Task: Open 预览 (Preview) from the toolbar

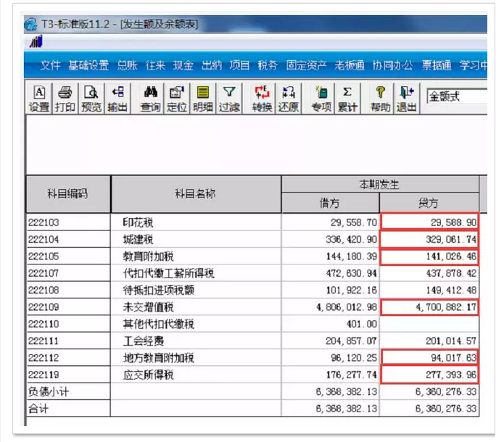Action: (91, 99)
